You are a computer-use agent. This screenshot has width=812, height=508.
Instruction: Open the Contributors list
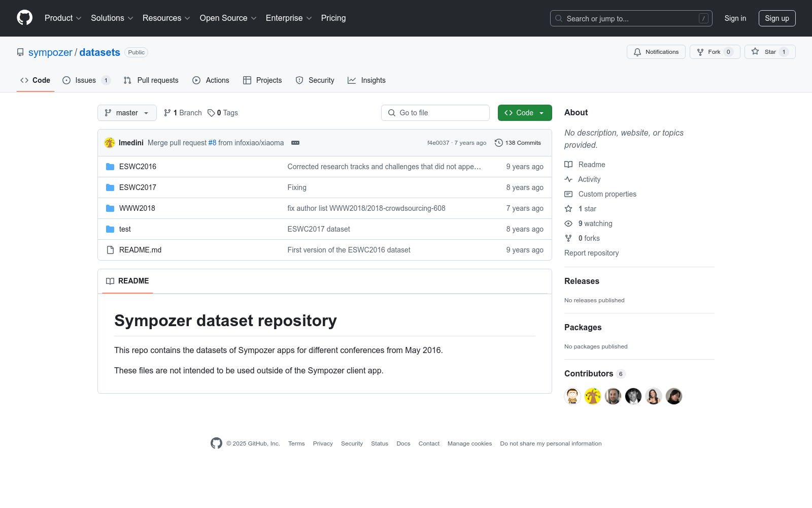[595, 374]
